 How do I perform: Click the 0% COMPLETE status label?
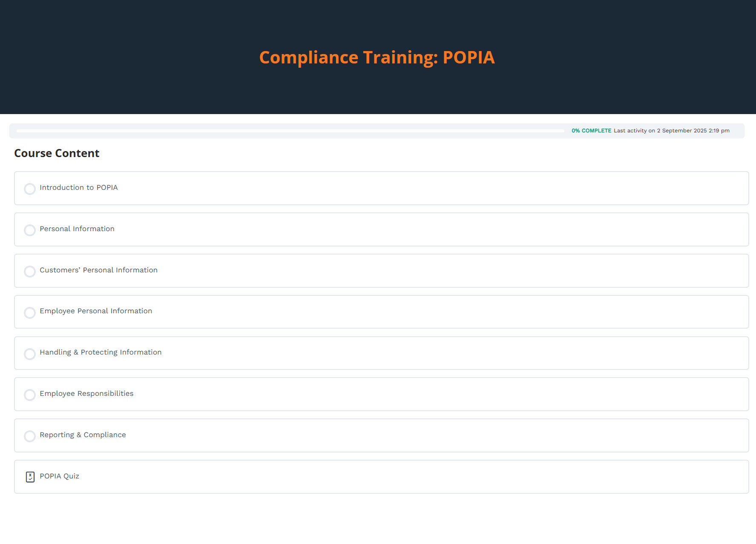coord(591,131)
